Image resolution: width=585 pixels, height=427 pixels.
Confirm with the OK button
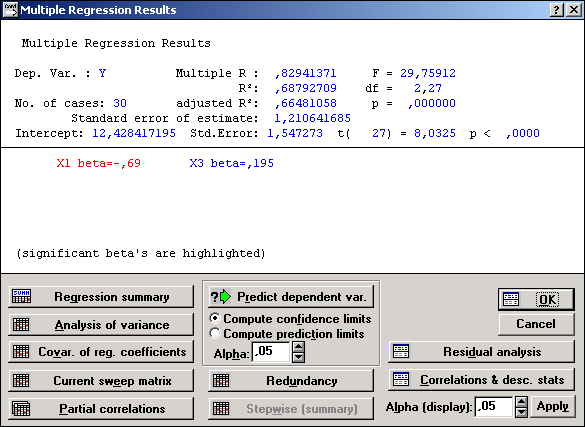click(536, 299)
